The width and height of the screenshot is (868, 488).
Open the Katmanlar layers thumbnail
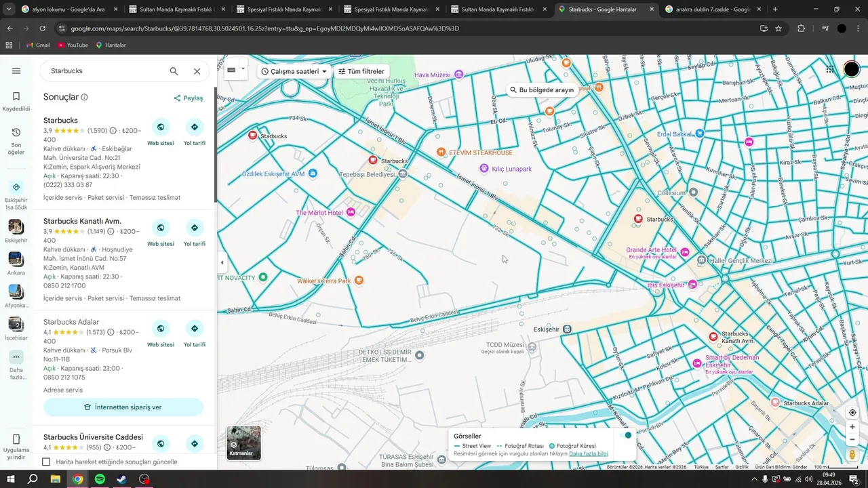click(x=243, y=443)
